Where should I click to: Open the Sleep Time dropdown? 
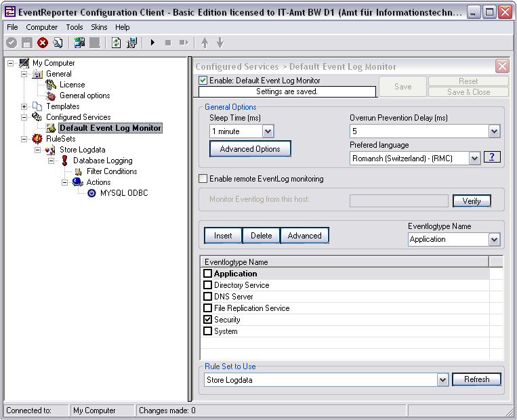pos(268,131)
